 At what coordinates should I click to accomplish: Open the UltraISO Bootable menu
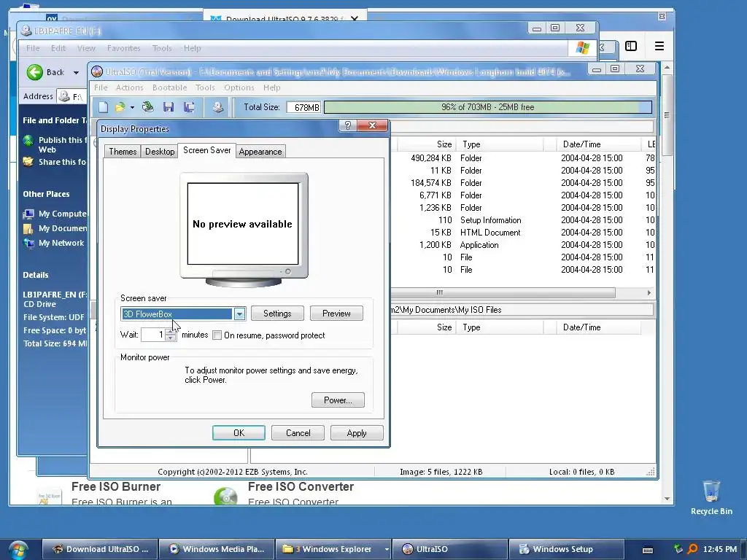click(x=169, y=87)
